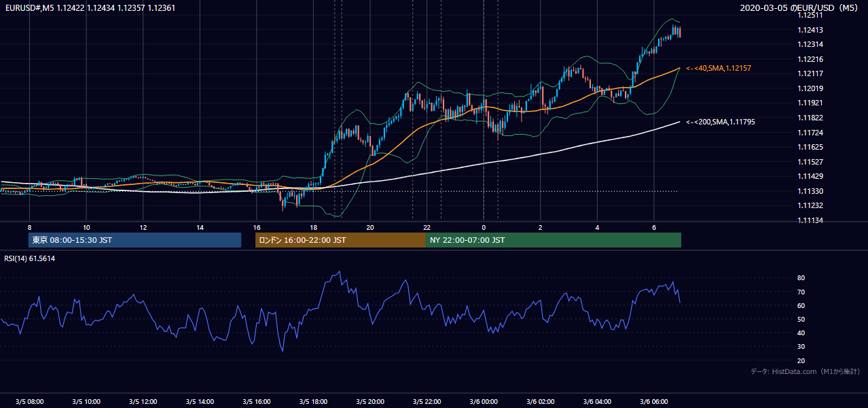This screenshot has height=408, width=868.
Task: Click the 40 SMA 1.12157 label
Action: click(x=719, y=69)
